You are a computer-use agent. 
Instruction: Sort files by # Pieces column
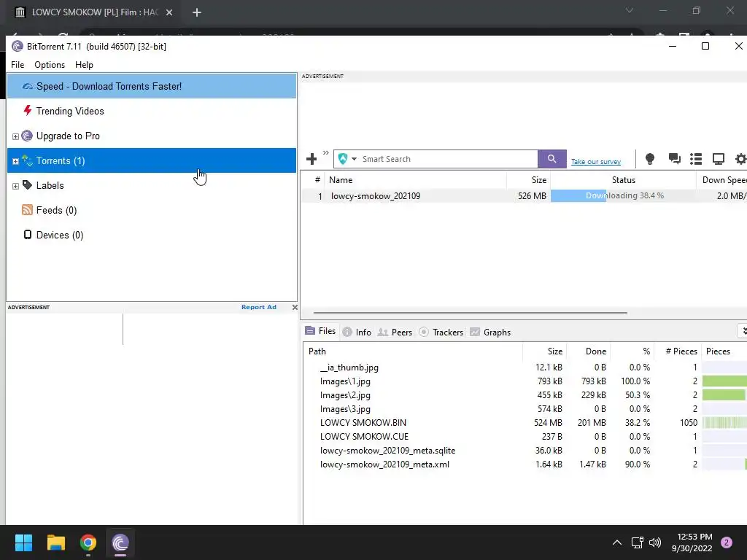(x=677, y=351)
